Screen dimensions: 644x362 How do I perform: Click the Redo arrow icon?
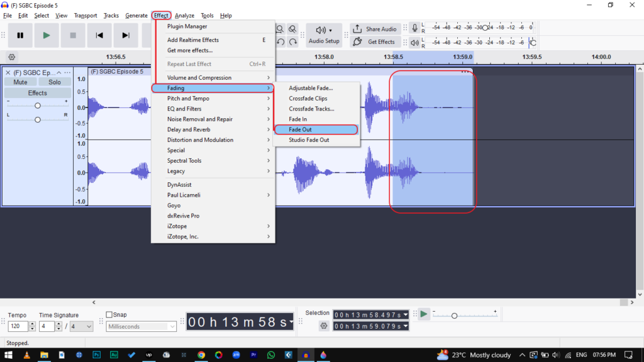click(293, 42)
